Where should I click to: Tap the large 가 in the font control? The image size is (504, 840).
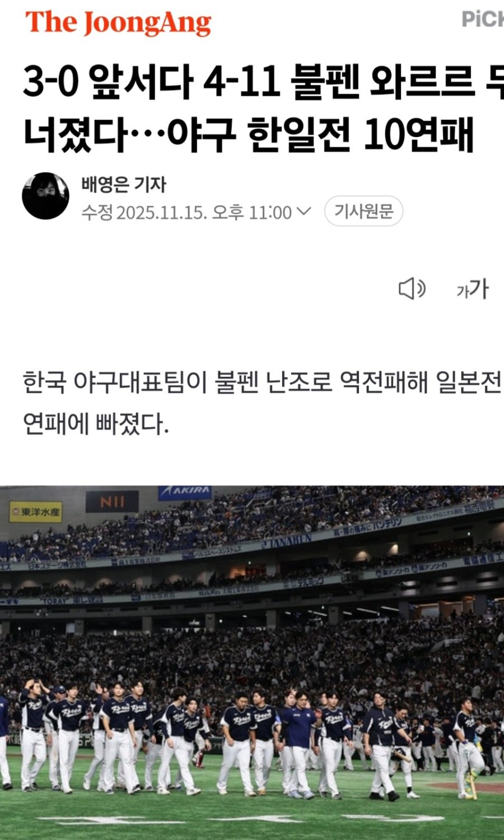[x=479, y=289]
